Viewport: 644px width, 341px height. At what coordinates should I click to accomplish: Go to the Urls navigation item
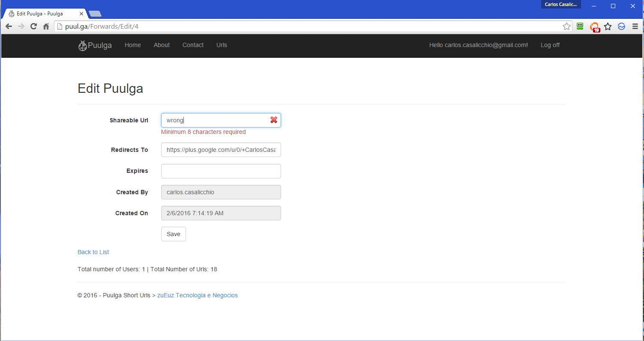click(222, 45)
